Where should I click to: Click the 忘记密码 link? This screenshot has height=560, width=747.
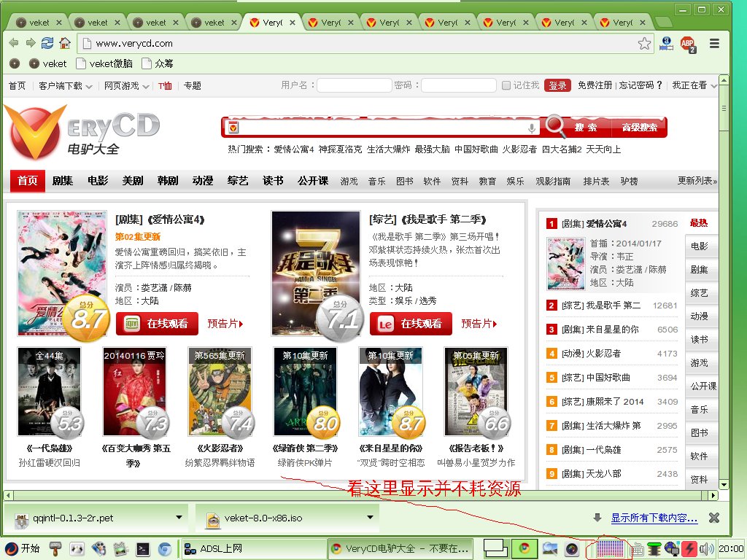pyautogui.click(x=640, y=85)
